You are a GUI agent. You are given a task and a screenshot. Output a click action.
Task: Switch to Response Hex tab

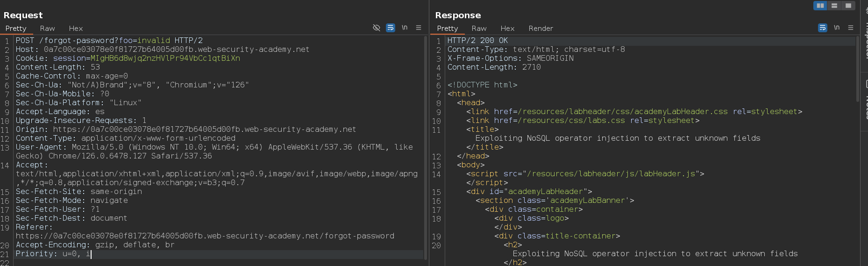(507, 29)
